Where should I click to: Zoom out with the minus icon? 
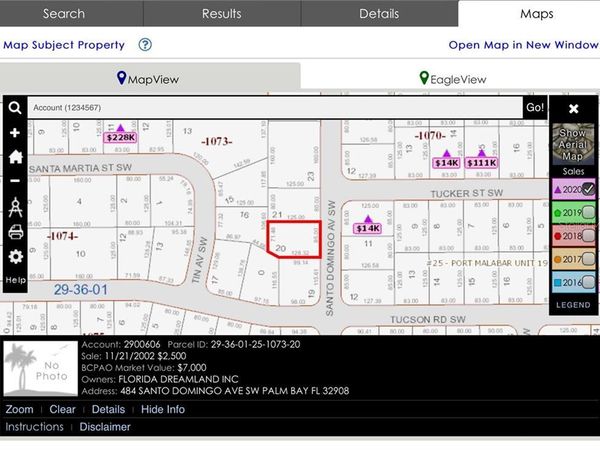point(15,181)
